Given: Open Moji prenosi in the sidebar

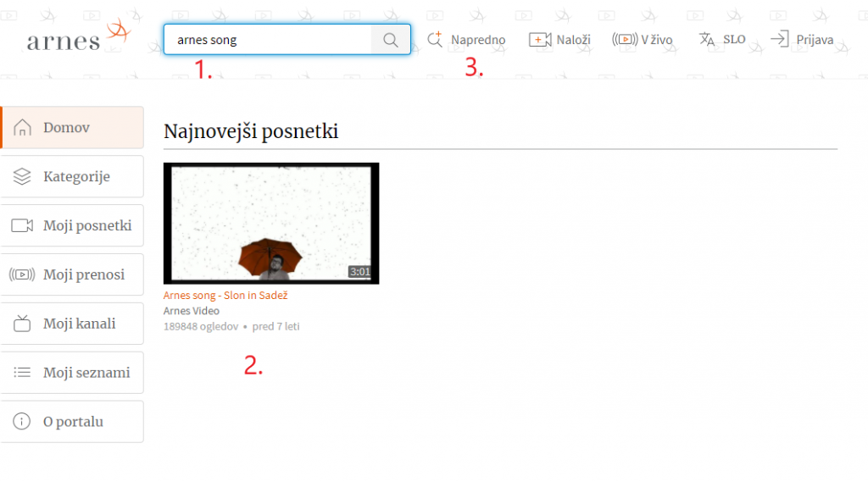Looking at the screenshot, I should coord(73,274).
